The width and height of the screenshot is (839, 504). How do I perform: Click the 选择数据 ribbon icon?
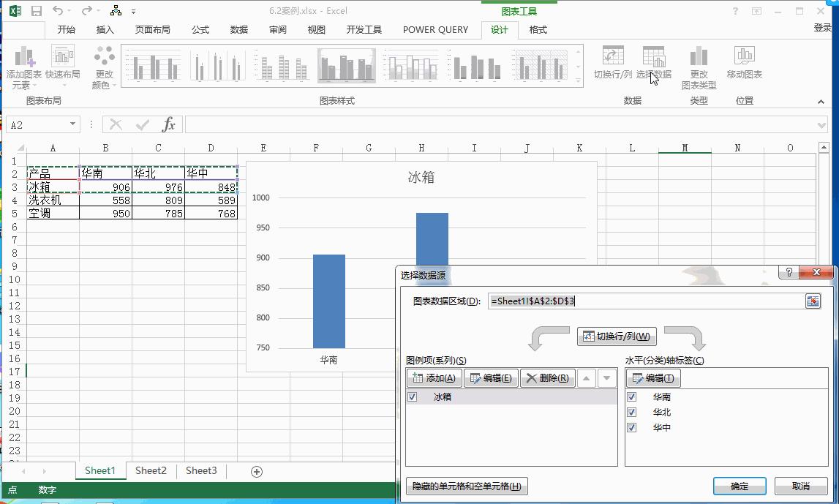[x=653, y=64]
